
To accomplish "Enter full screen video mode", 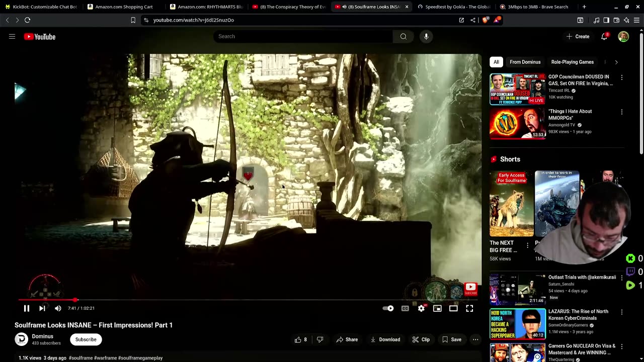I will point(469,308).
